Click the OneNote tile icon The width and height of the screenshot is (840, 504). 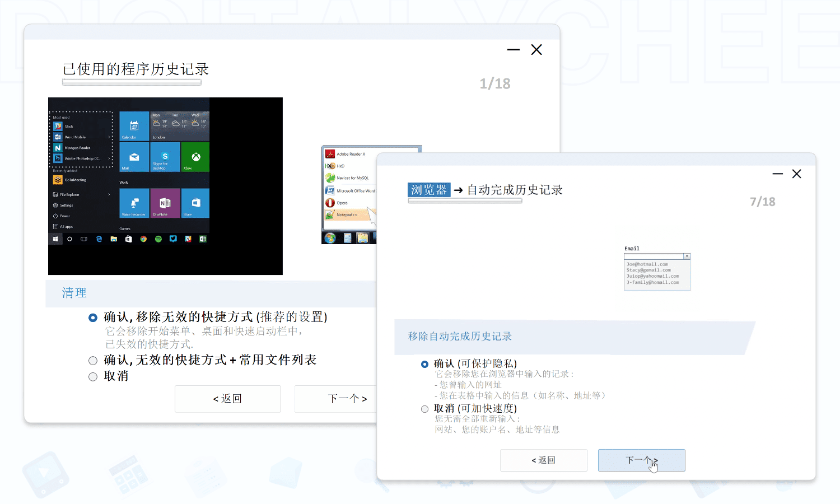tap(165, 203)
